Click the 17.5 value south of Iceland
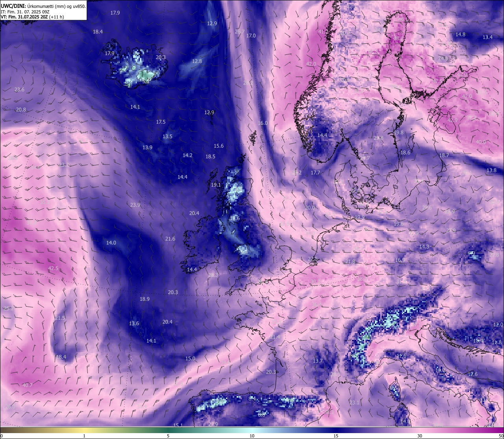This screenshot has width=504, height=439. (161, 122)
